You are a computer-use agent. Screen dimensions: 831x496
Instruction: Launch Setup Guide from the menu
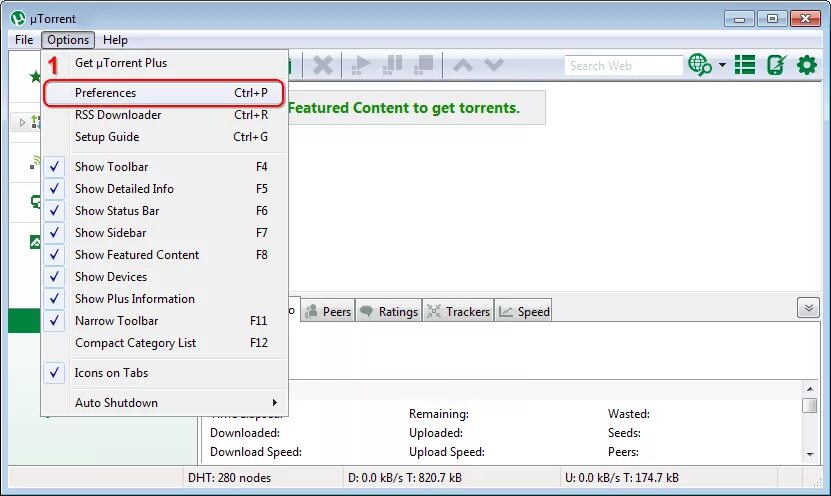click(x=164, y=137)
